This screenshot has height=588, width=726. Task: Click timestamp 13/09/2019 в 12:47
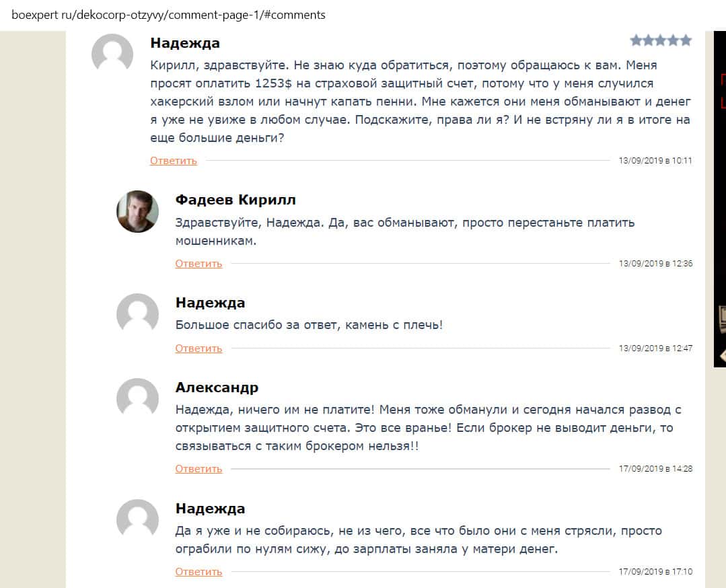[x=655, y=348]
